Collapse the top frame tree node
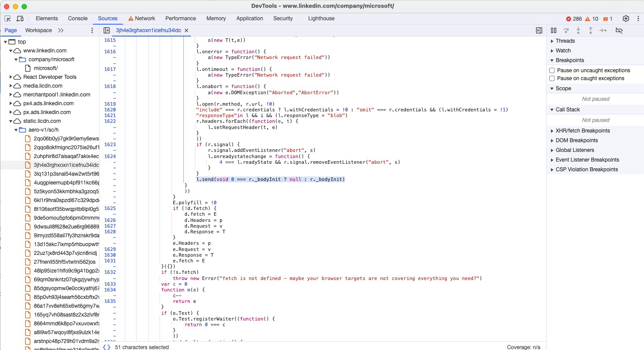The image size is (644, 350). coord(5,42)
